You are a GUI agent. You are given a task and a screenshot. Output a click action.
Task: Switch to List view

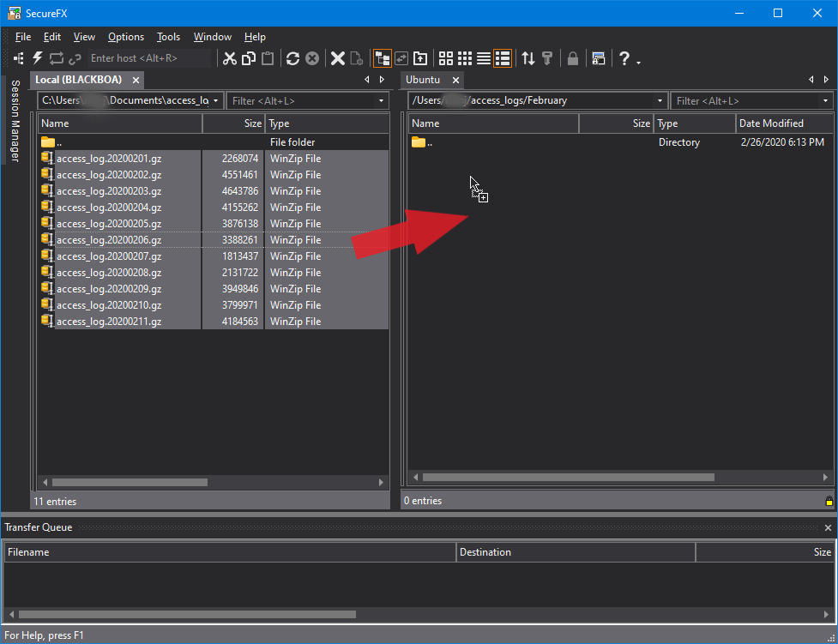(x=484, y=58)
